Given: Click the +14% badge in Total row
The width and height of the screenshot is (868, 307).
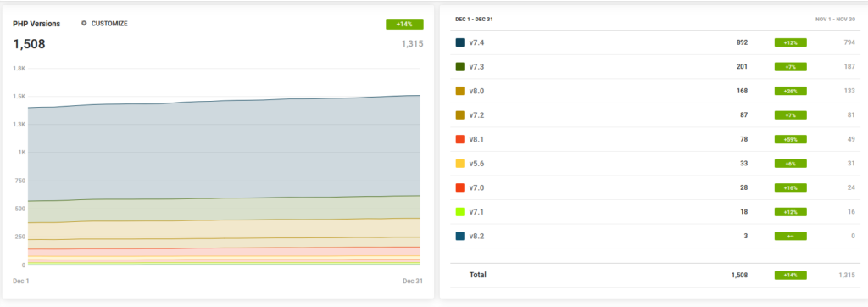Looking at the screenshot, I should point(791,275).
